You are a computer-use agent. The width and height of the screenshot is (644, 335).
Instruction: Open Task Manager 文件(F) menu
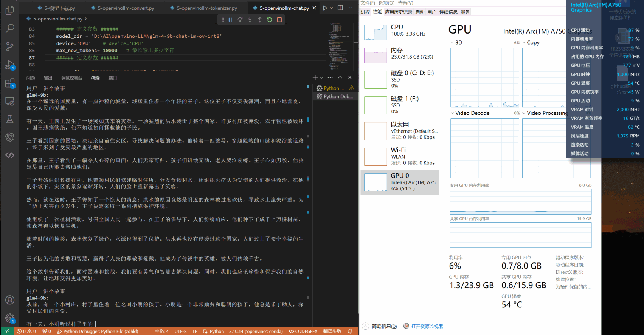click(368, 3)
